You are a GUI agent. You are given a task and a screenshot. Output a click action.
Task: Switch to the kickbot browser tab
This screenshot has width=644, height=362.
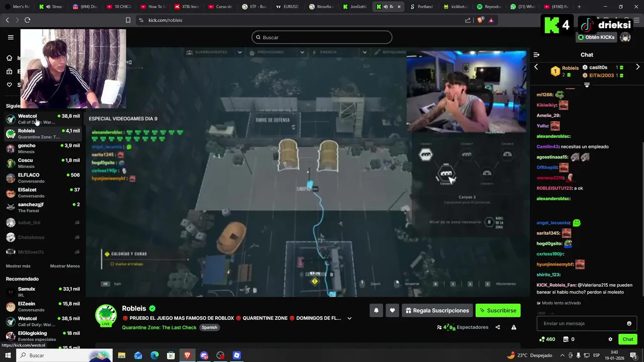click(456, 7)
